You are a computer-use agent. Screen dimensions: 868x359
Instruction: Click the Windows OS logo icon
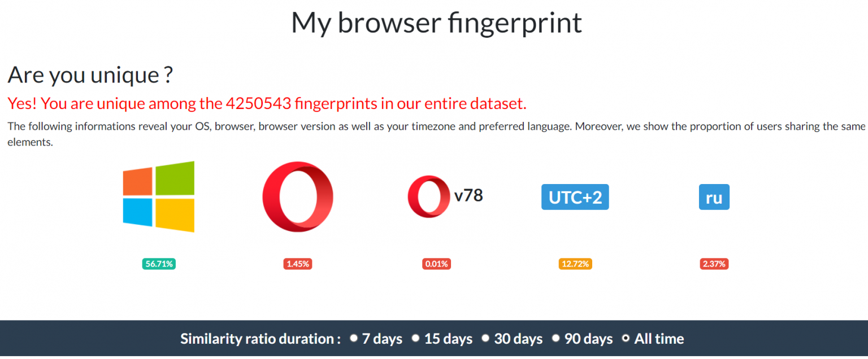tap(159, 196)
